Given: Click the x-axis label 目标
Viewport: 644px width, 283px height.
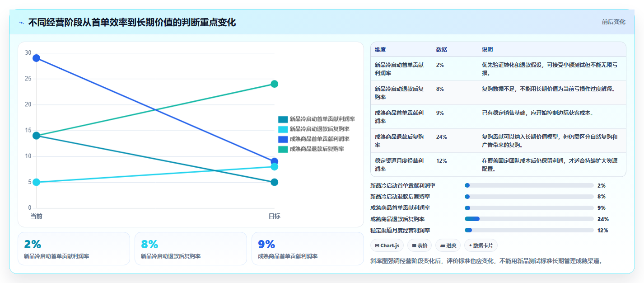Looking at the screenshot, I should (x=274, y=216).
